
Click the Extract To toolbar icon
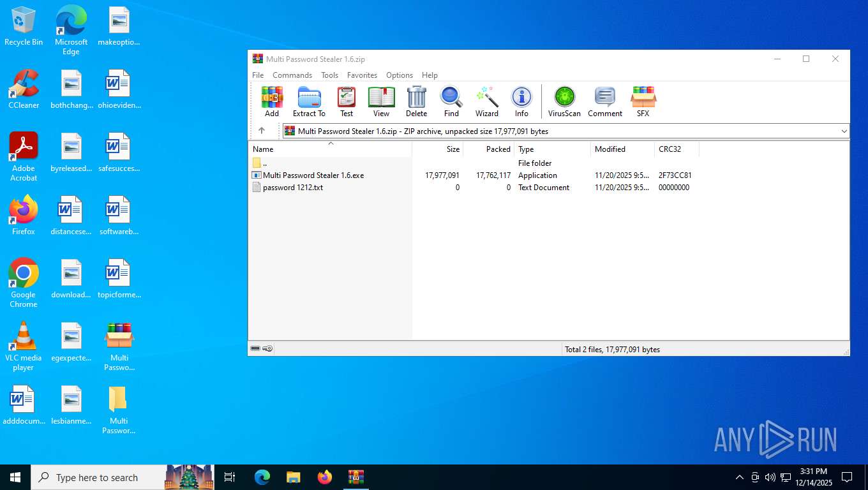[309, 102]
